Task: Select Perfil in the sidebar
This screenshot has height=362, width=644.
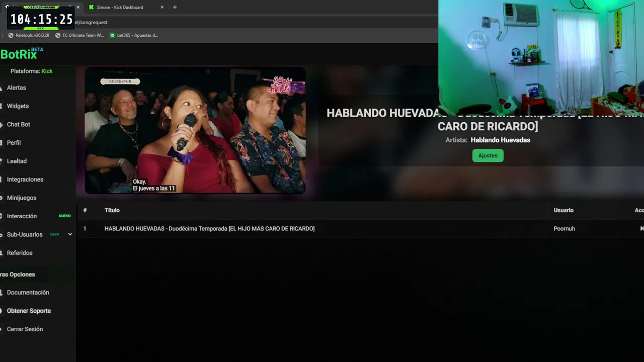Action: tap(14, 143)
